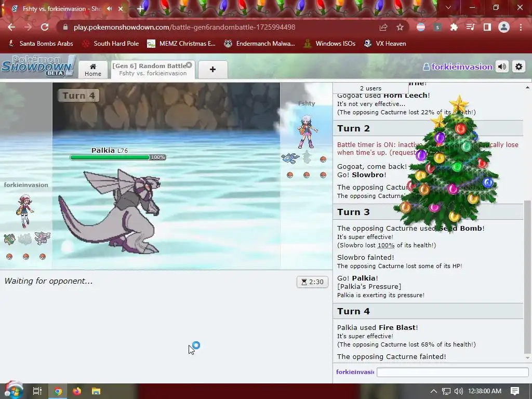The height and width of the screenshot is (399, 532).
Task: Go back to previous page
Action: (11, 27)
